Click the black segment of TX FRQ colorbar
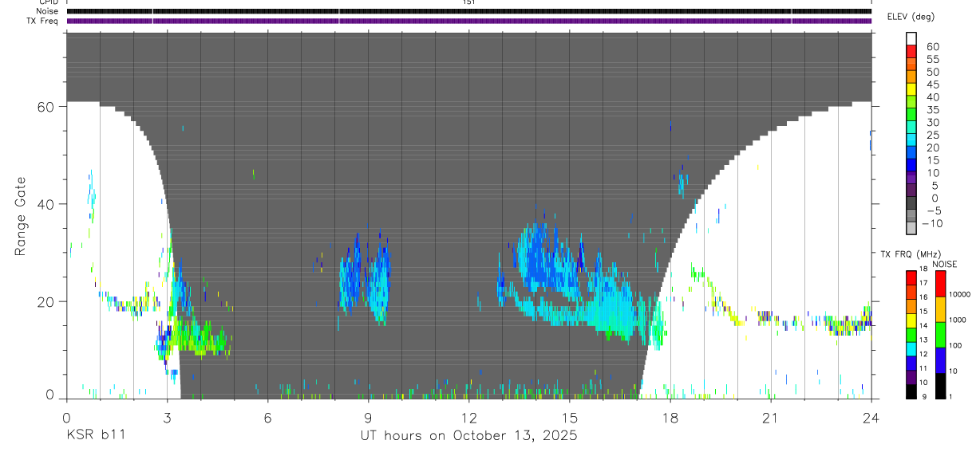 tap(911, 392)
